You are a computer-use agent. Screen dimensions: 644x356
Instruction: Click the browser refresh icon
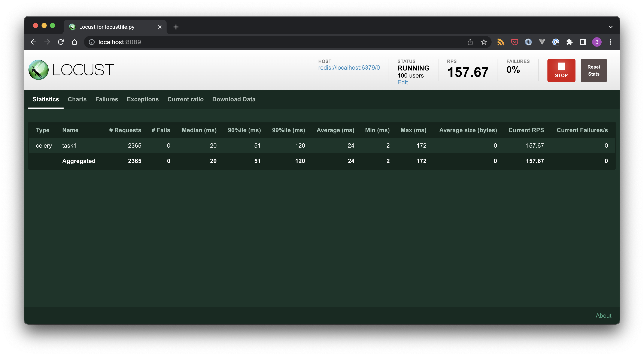pyautogui.click(x=61, y=42)
